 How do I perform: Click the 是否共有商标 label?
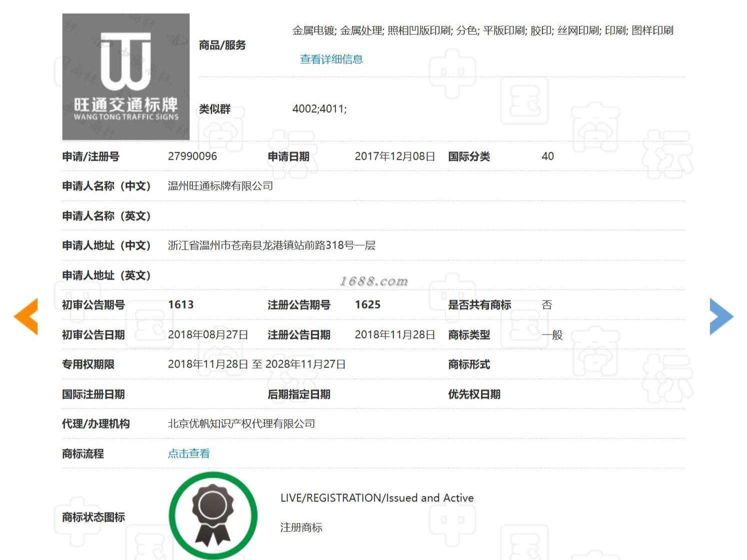click(x=479, y=305)
